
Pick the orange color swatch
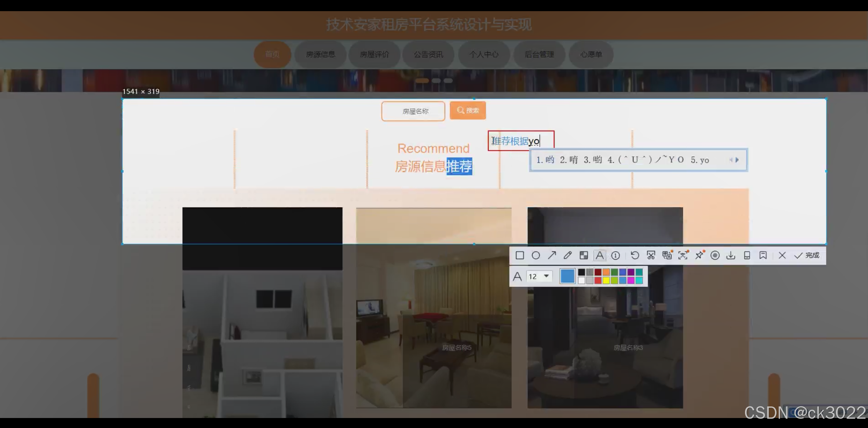606,272
